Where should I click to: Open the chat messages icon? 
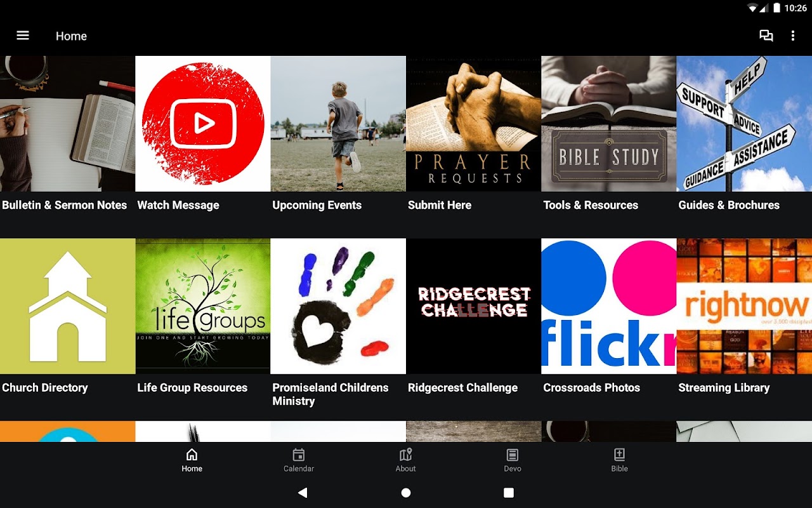pyautogui.click(x=766, y=36)
